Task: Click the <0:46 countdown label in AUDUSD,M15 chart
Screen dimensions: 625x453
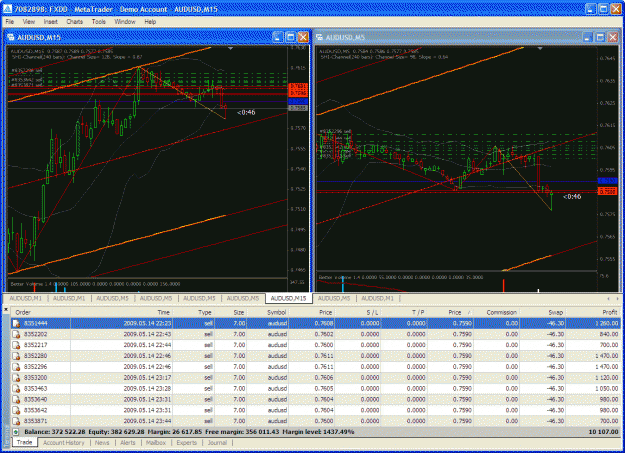Action: pos(246,112)
